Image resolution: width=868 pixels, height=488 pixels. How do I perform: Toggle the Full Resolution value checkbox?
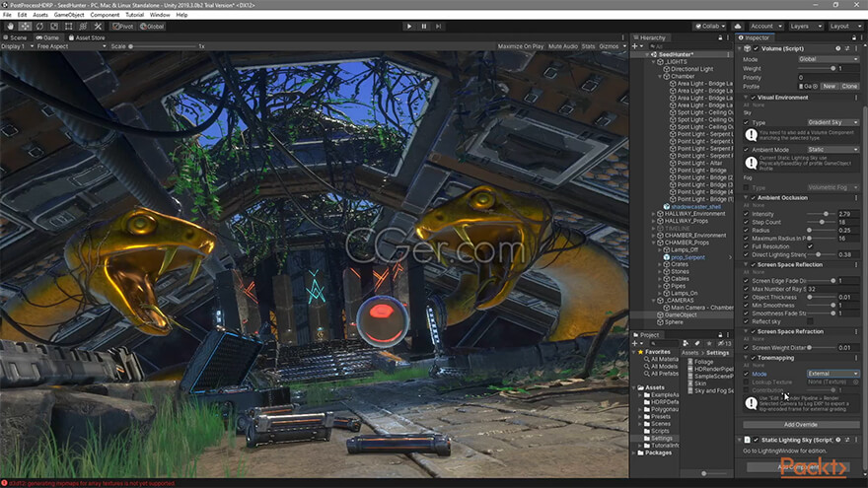pos(811,246)
